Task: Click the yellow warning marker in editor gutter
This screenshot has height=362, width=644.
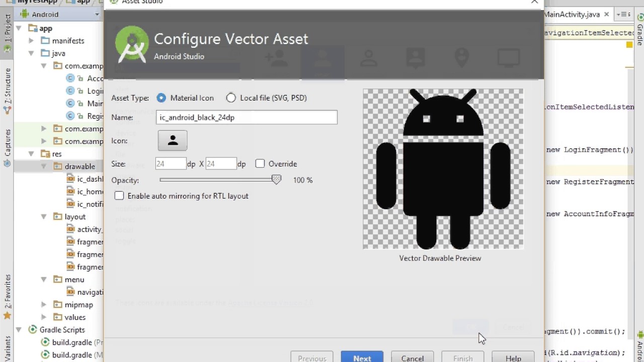Action: pyautogui.click(x=629, y=45)
